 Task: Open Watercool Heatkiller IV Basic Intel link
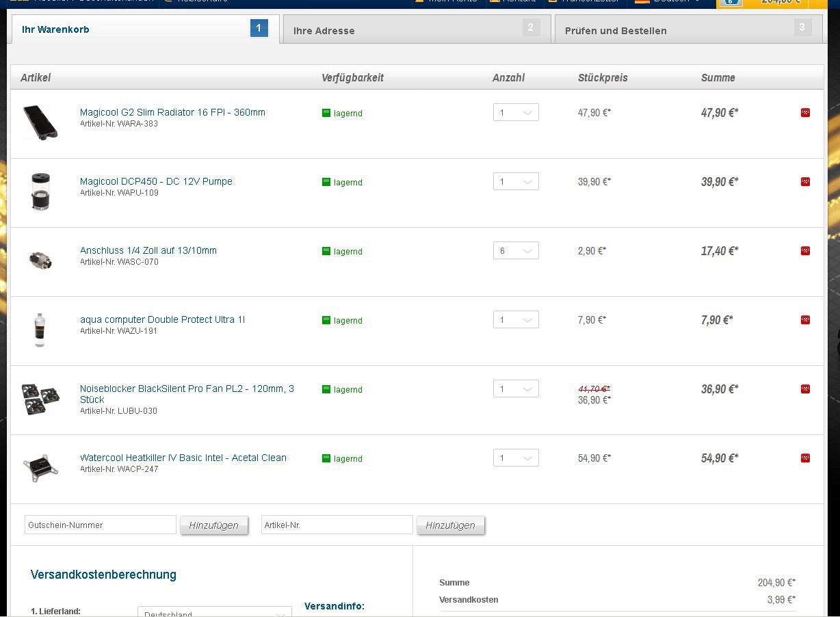183,458
